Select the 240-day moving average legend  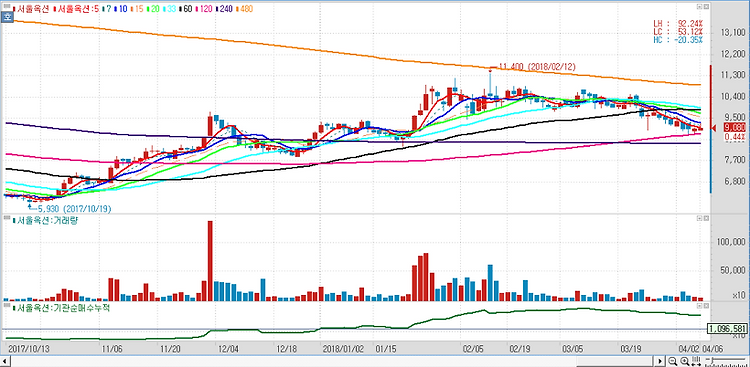tap(223, 9)
